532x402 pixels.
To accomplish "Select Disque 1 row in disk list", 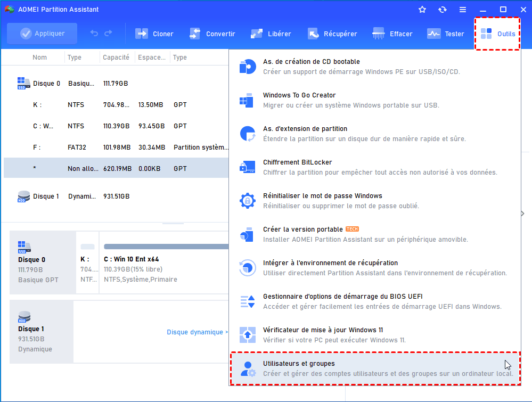I will tap(116, 196).
